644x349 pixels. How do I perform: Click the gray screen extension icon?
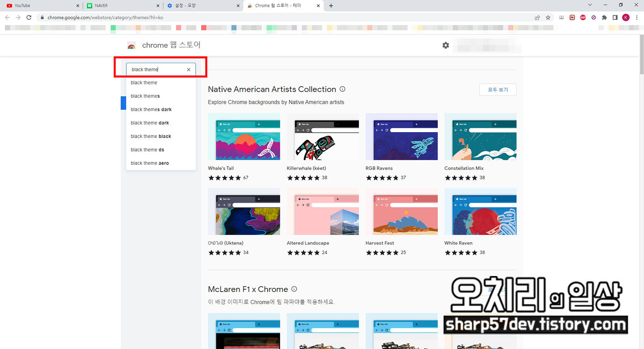point(562,18)
